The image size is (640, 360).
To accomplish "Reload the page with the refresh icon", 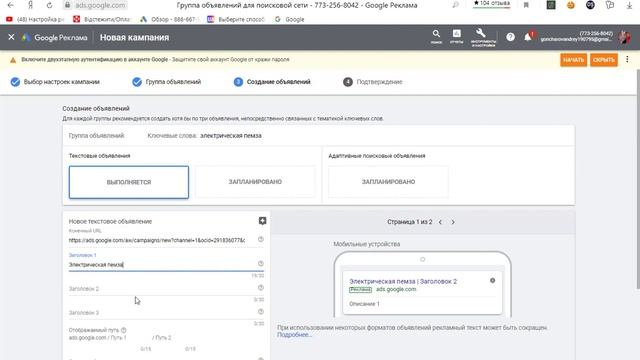I will (49, 5).
